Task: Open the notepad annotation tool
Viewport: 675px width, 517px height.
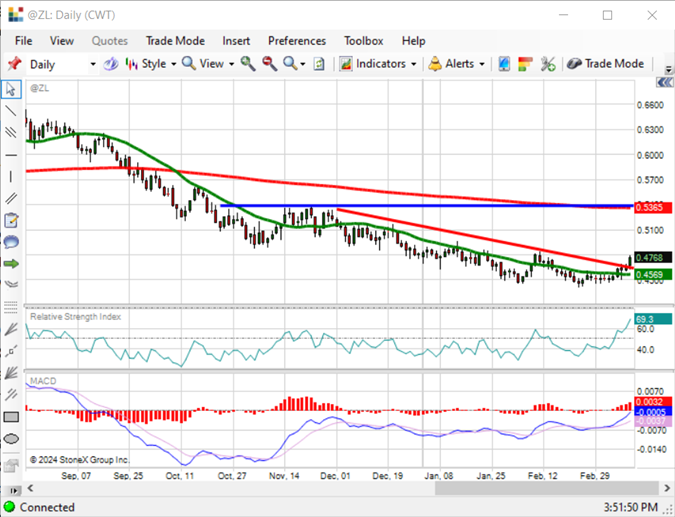Action: coord(11,220)
